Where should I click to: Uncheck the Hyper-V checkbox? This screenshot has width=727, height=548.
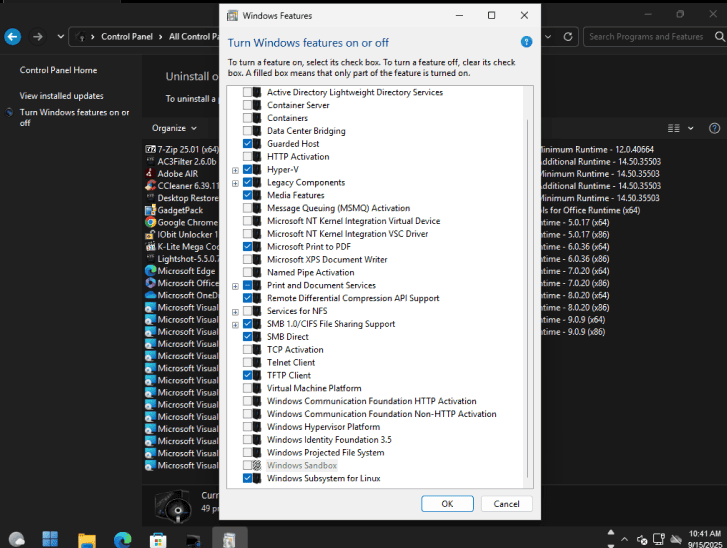[x=248, y=169]
